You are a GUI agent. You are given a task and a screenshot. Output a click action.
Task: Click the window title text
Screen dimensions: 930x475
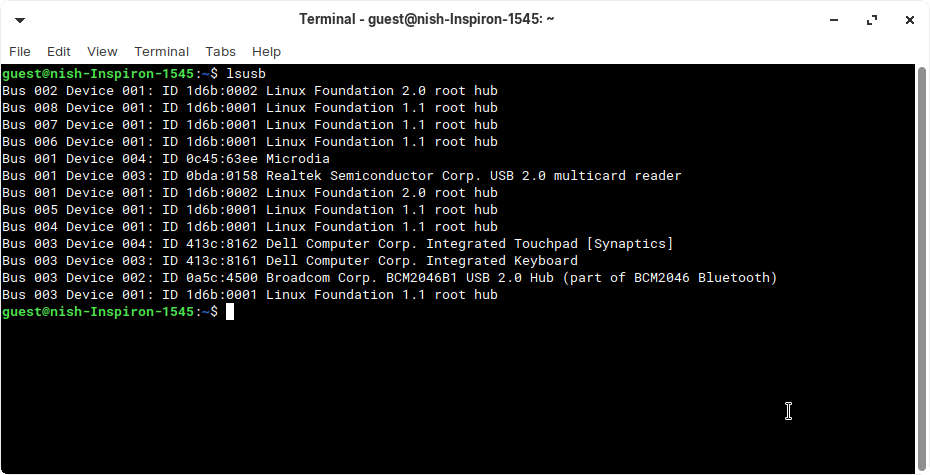pos(426,19)
